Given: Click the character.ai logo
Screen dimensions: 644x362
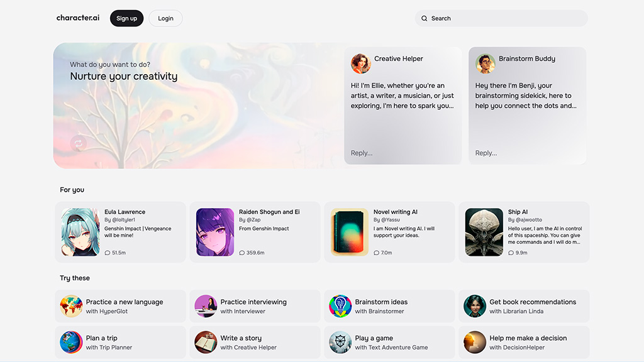Looking at the screenshot, I should pos(77,18).
